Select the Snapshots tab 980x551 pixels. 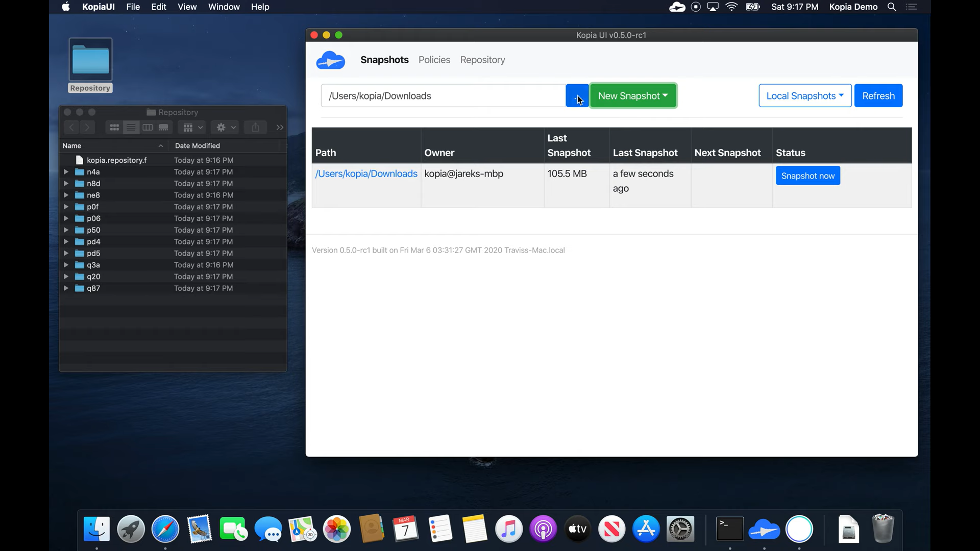click(x=384, y=60)
